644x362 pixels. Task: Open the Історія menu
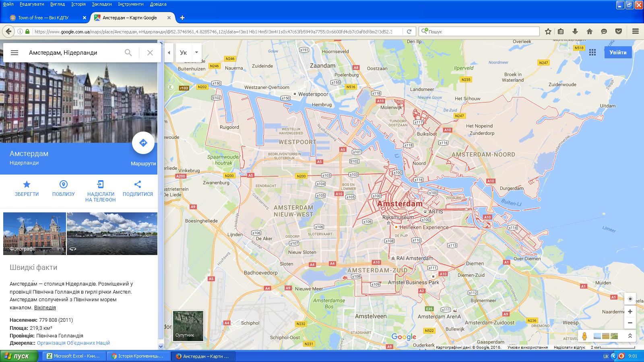tap(78, 4)
